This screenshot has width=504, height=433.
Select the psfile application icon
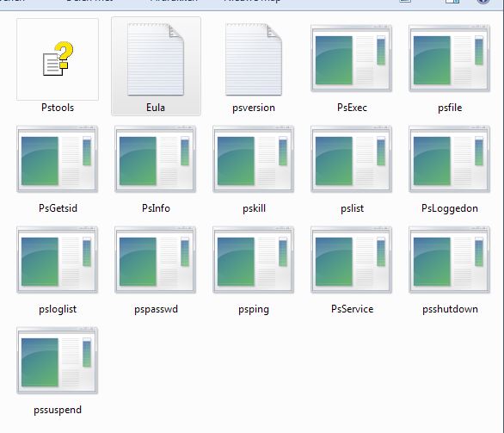click(449, 59)
